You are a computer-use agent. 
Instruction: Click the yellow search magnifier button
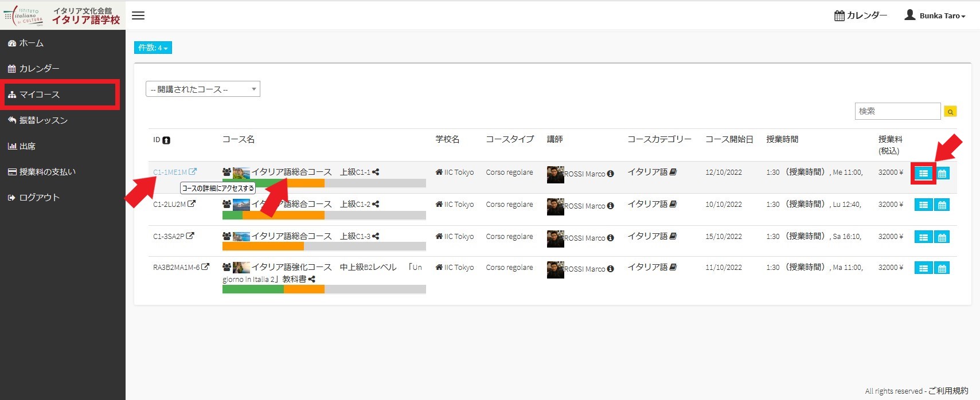point(950,112)
